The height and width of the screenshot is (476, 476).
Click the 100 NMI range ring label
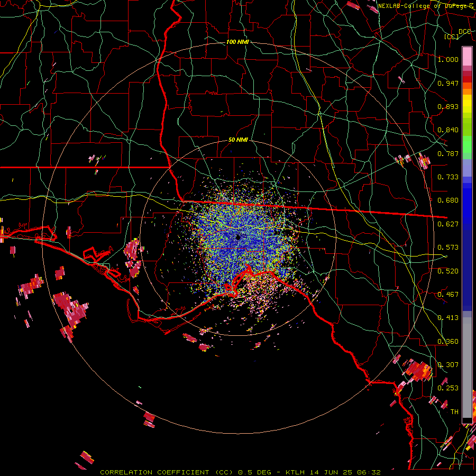click(237, 42)
